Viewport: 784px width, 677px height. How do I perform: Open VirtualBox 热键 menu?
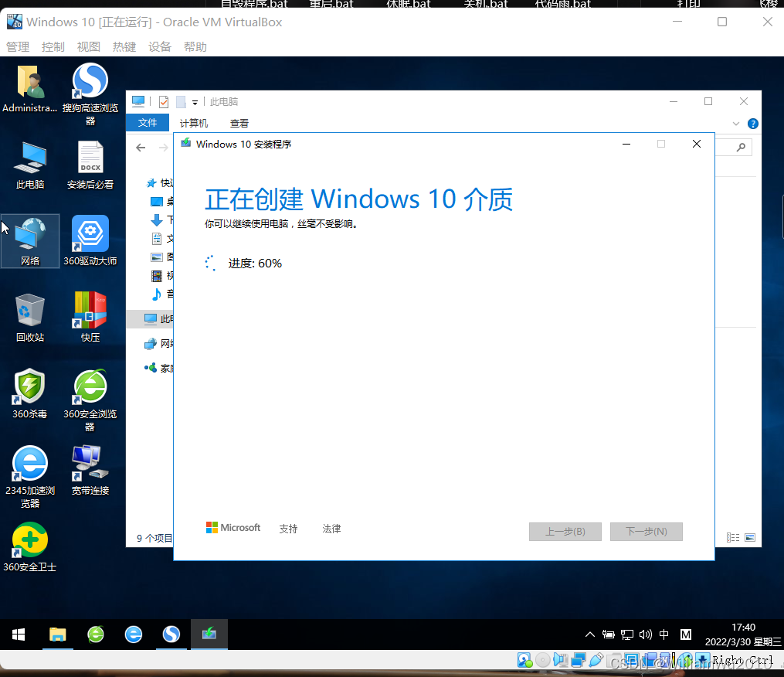click(x=124, y=47)
